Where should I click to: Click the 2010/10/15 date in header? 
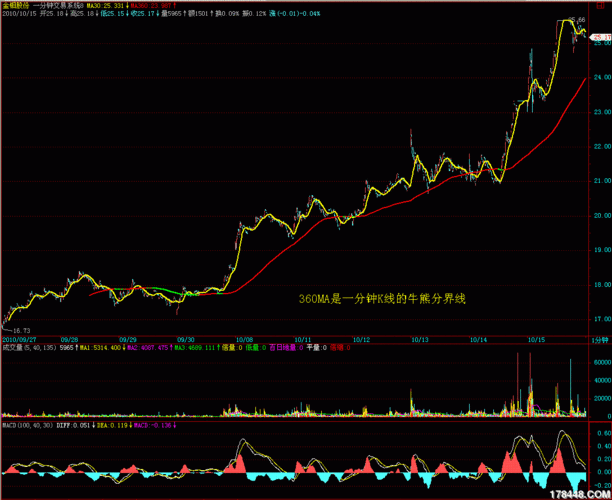19,14
